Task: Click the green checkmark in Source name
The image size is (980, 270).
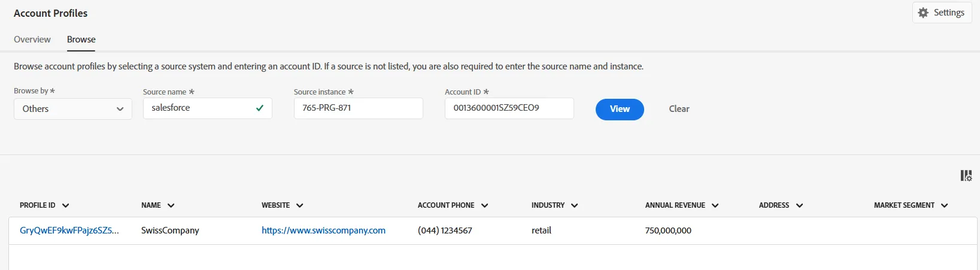Action: pyautogui.click(x=260, y=108)
